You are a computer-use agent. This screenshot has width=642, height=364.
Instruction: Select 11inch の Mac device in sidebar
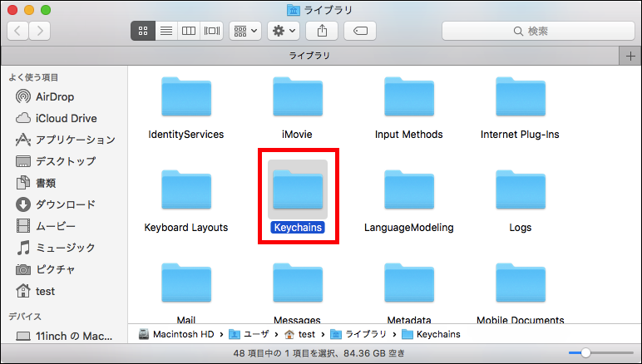pos(64,337)
